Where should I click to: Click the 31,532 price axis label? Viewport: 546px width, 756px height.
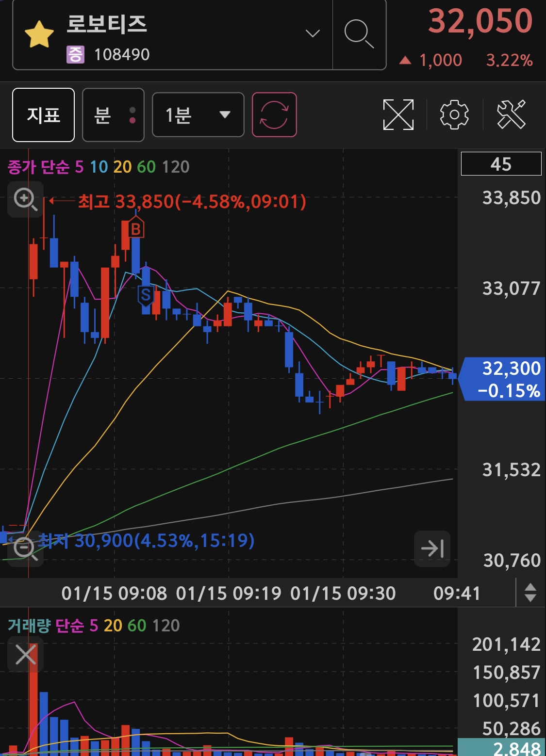click(x=511, y=470)
